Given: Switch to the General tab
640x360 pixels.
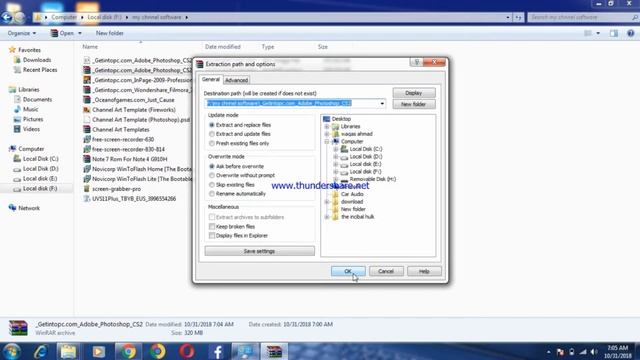Looking at the screenshot, I should (211, 79).
